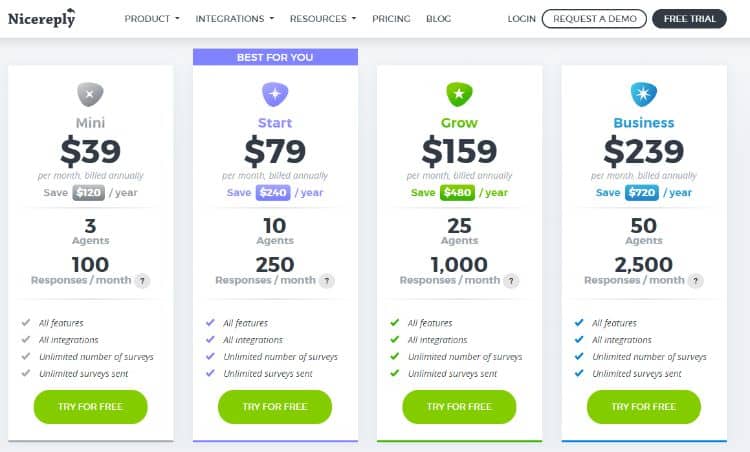Click the Grow plan responses help icon
Screen dimensions: 750x452
pos(511,281)
